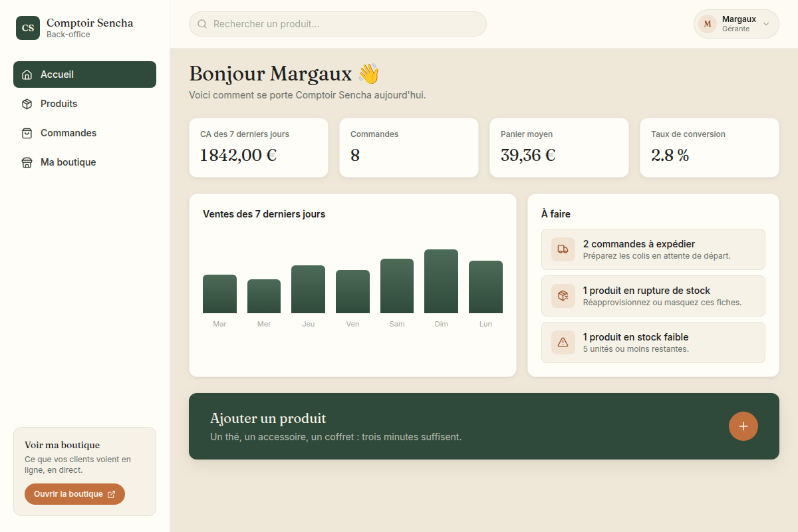Click the 2.8 % conversion rate value
The width and height of the screenshot is (798, 532).
pyautogui.click(x=670, y=155)
